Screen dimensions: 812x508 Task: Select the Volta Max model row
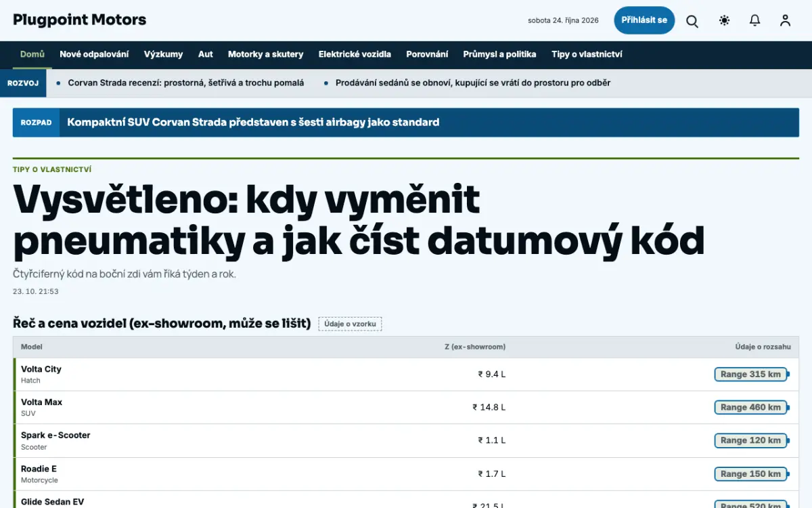(406, 408)
